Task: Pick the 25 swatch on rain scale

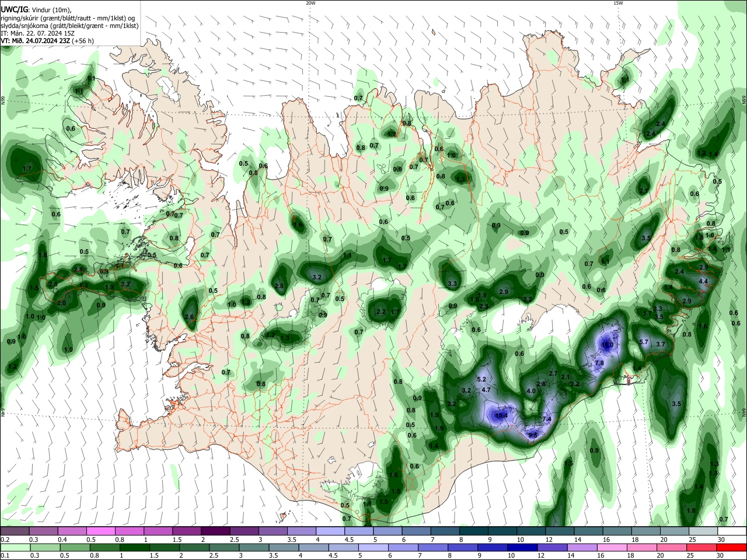Action: coord(703,547)
